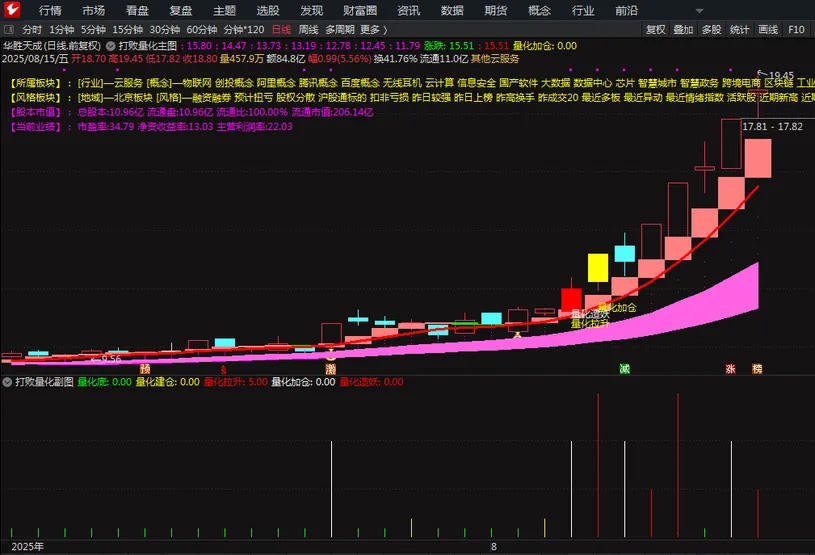The width and height of the screenshot is (815, 555).
Task: Open the 多周期 multi-period selector
Action: click(x=339, y=30)
